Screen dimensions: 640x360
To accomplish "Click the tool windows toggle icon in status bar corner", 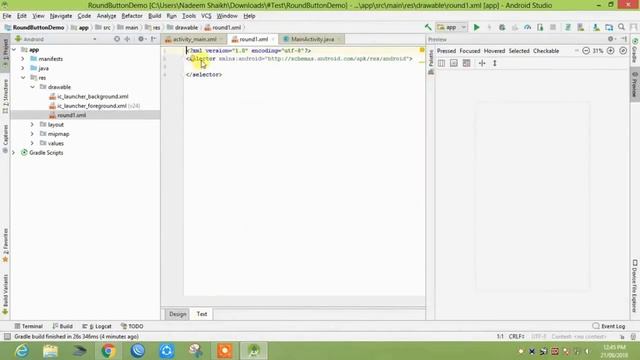I will click(7, 337).
